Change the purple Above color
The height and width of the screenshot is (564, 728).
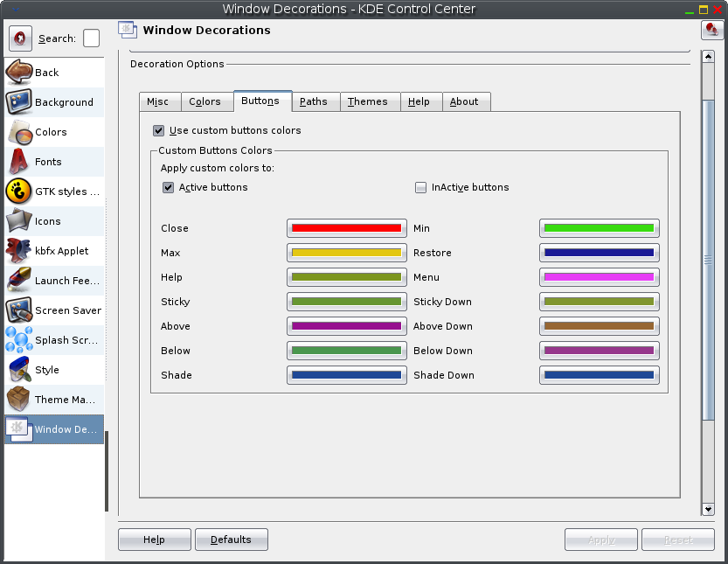tap(347, 326)
